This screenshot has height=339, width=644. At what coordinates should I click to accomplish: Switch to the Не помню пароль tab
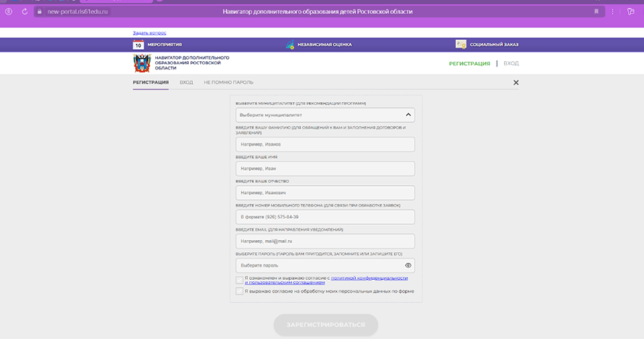[x=228, y=82]
